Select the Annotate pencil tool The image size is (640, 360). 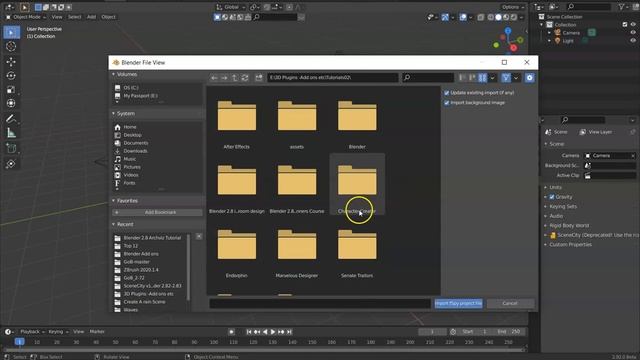click(11, 119)
